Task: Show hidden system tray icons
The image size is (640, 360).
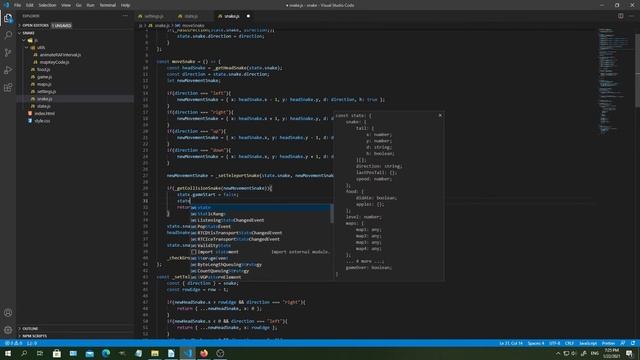Action: (x=558, y=353)
